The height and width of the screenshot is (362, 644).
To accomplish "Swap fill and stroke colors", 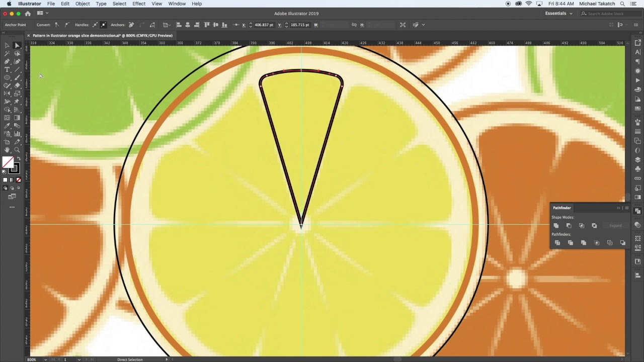I will [x=19, y=159].
